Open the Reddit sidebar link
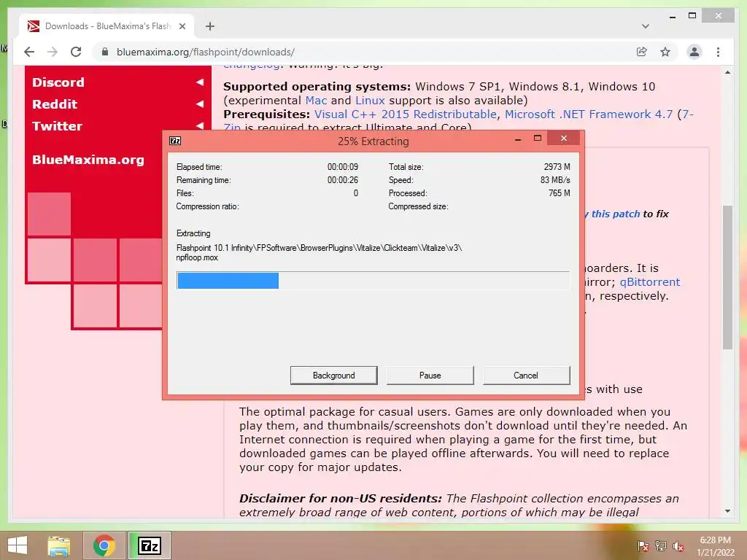This screenshot has width=747, height=560. pos(55,104)
